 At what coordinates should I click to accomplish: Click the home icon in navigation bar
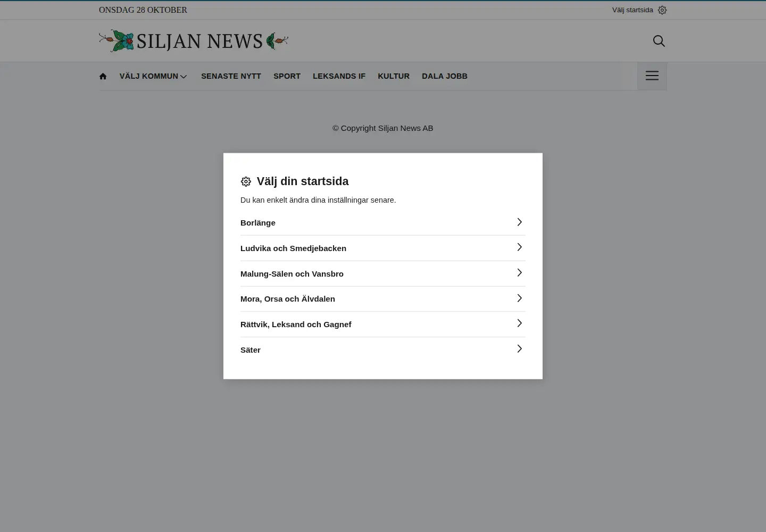click(x=103, y=76)
